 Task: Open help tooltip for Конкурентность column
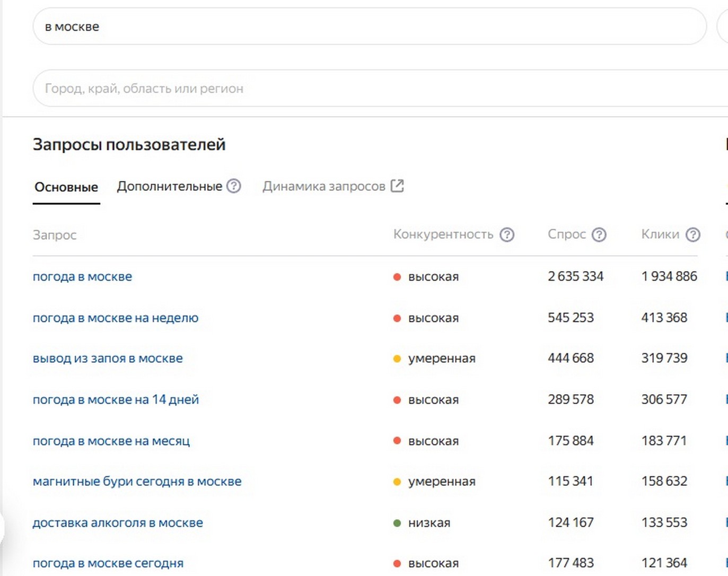[508, 234]
